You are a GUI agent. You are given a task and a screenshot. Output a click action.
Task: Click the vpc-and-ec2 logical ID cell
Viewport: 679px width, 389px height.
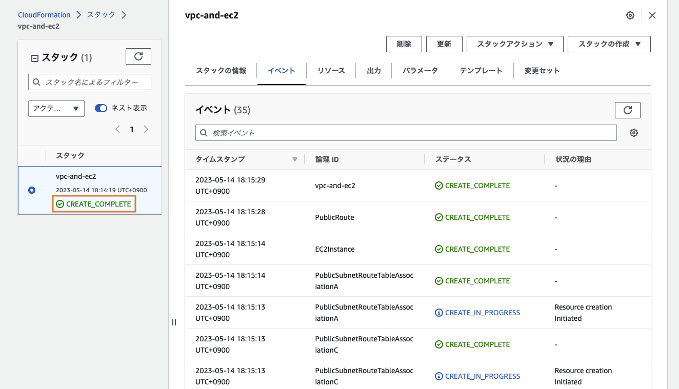[x=335, y=185]
